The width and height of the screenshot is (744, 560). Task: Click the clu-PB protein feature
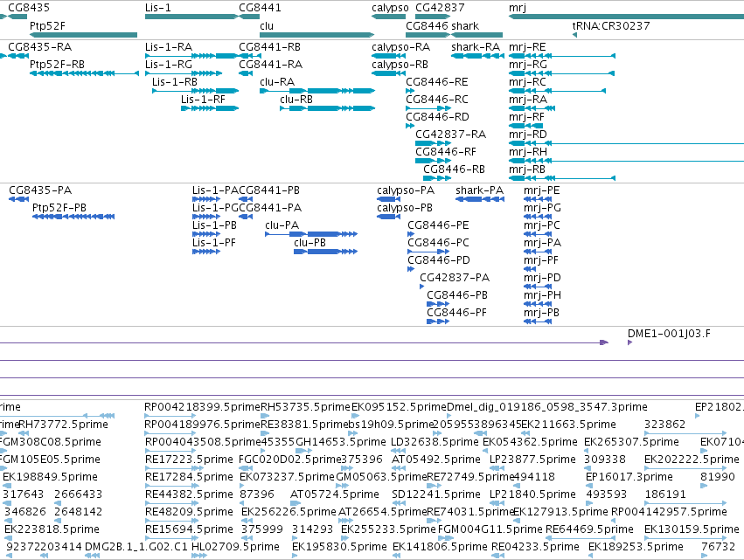pyautogui.click(x=325, y=252)
